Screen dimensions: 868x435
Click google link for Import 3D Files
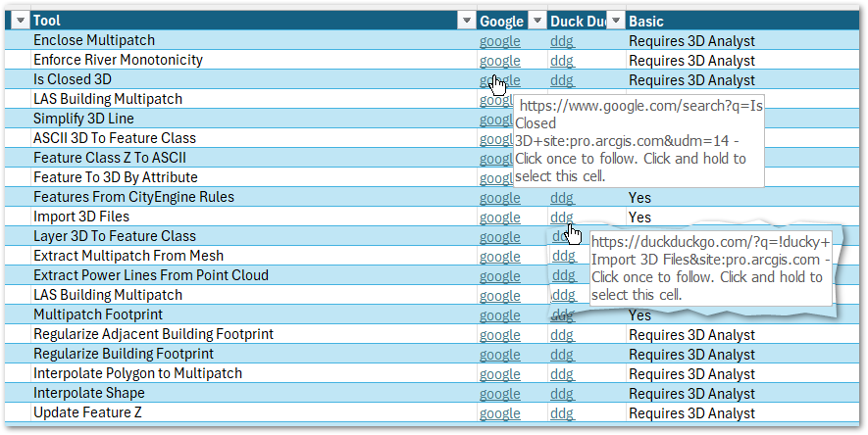[499, 217]
